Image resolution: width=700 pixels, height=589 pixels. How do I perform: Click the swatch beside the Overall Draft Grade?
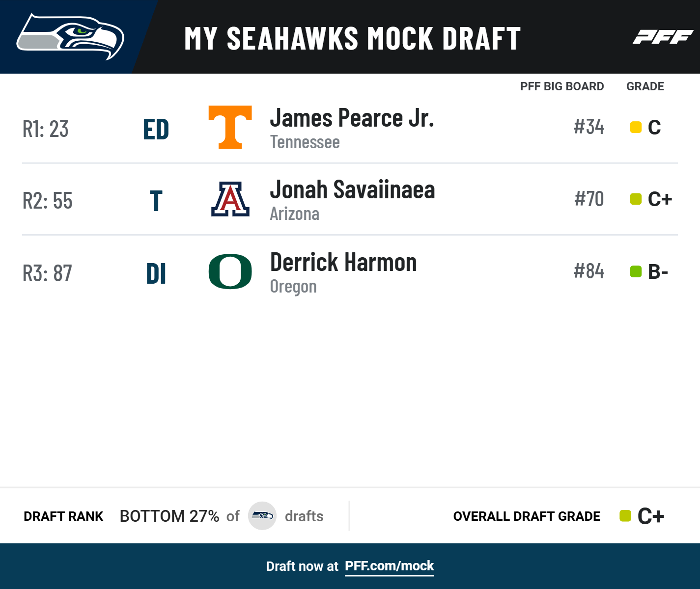[x=625, y=516]
